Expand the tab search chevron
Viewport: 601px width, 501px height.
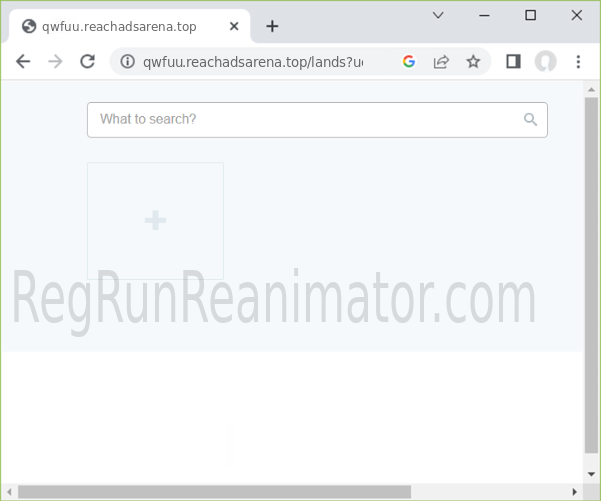coord(438,15)
